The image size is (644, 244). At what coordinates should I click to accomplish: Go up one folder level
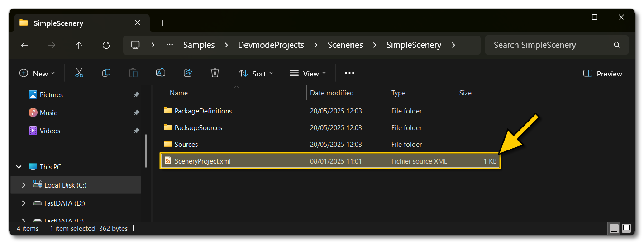tap(79, 45)
